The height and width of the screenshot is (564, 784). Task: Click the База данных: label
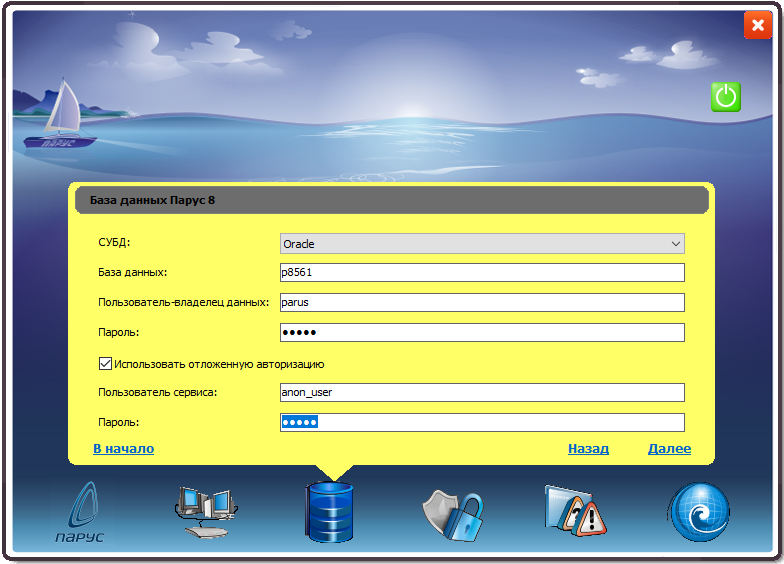pos(132,272)
